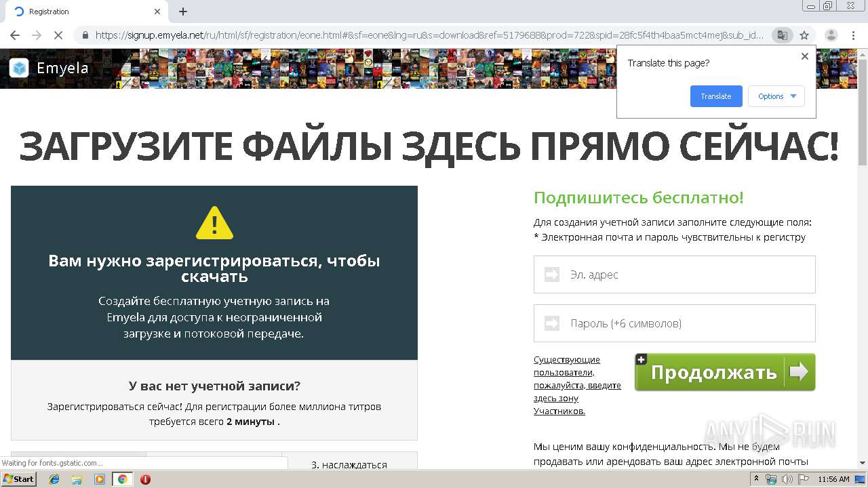Click the blue Translate button

[716, 96]
